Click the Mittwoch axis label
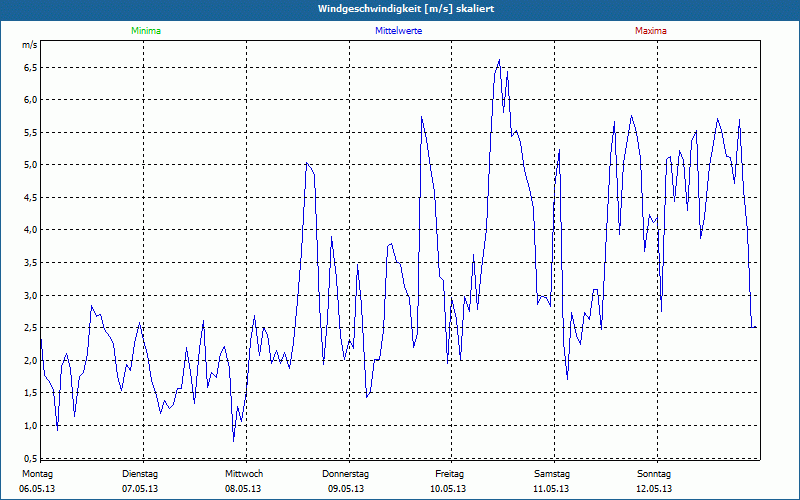 click(x=244, y=474)
